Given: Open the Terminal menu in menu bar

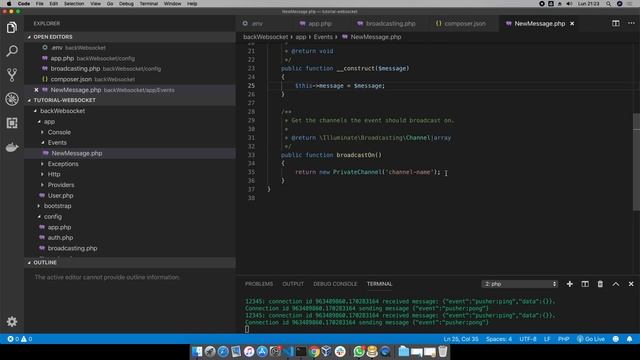Looking at the screenshot, I should tap(149, 4).
